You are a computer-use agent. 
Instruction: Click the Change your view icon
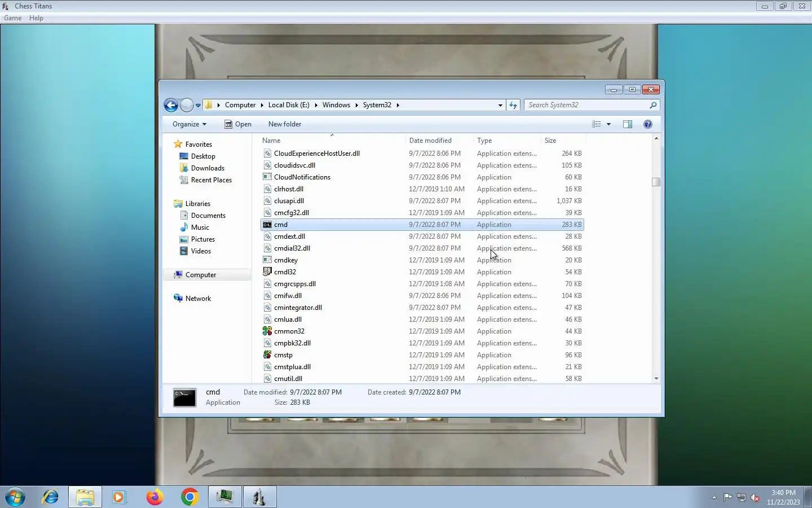pyautogui.click(x=597, y=124)
